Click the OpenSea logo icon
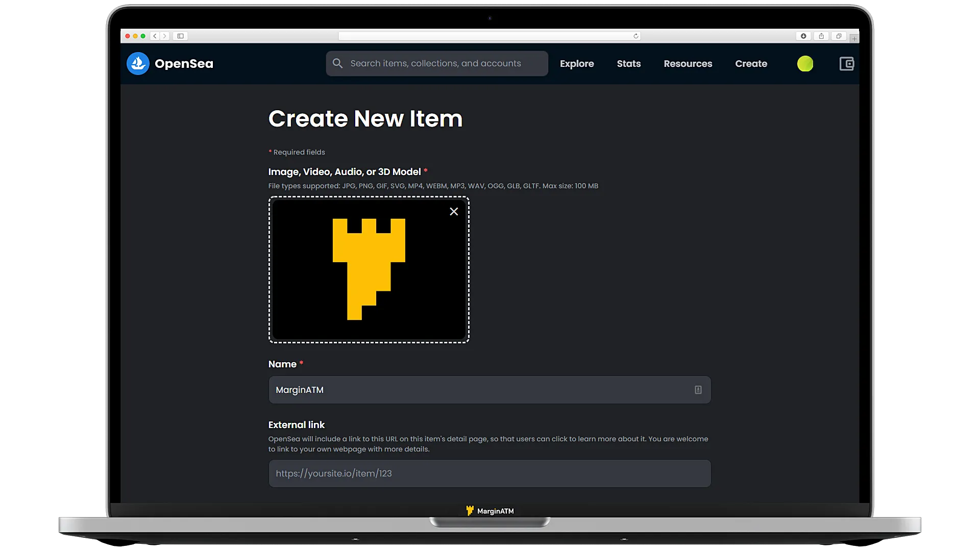The width and height of the screenshot is (980, 551). tap(138, 63)
